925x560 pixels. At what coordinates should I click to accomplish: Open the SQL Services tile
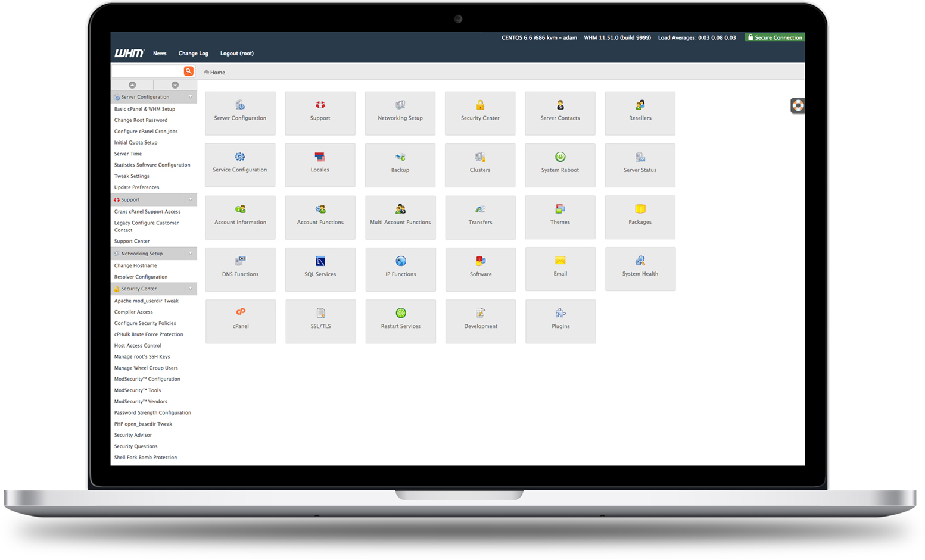320,269
